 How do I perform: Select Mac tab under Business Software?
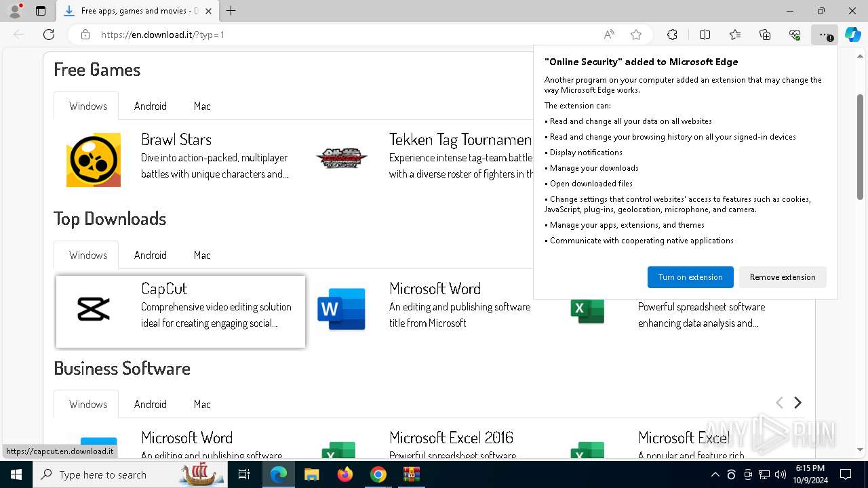(x=202, y=404)
